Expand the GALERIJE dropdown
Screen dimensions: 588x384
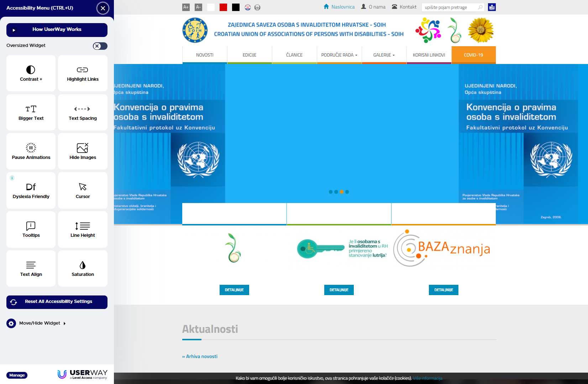coord(384,55)
